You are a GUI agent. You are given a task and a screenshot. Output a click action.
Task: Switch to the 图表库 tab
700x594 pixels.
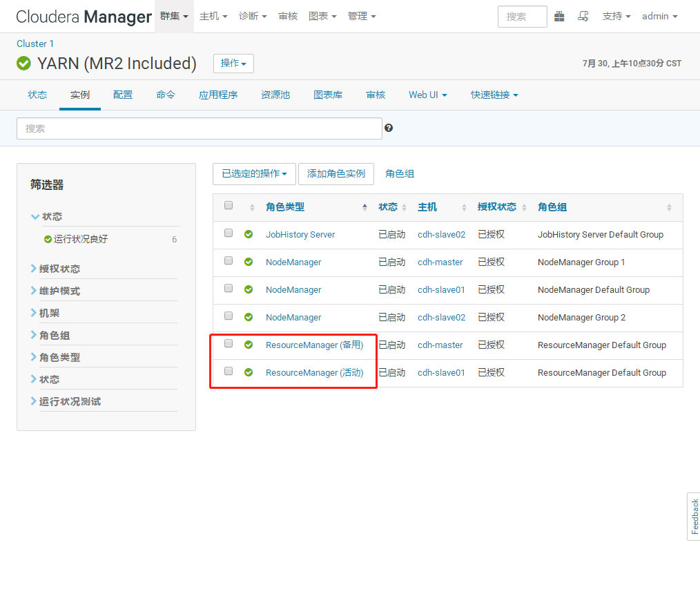pos(328,95)
